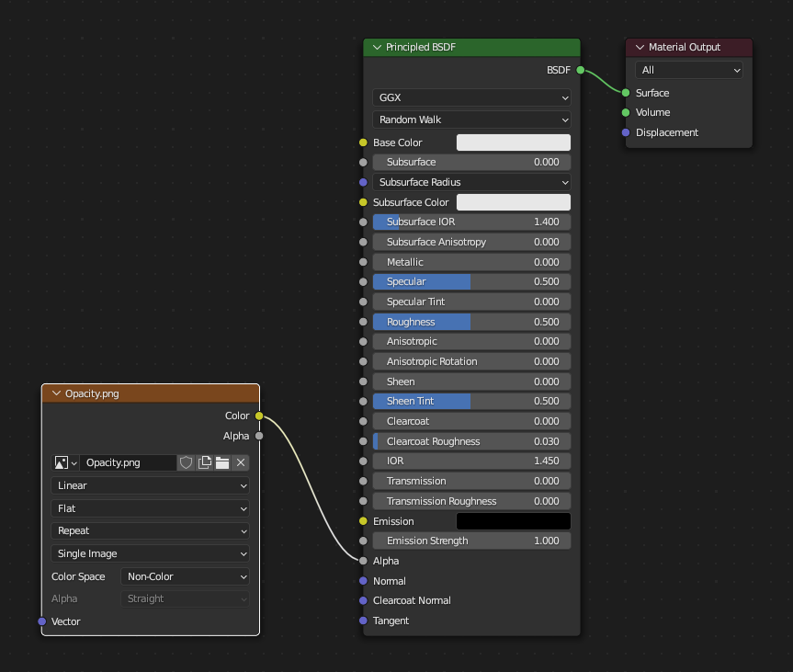Click the Clearcoat slider
Image resolution: width=793 pixels, height=672 pixels.
(471, 421)
